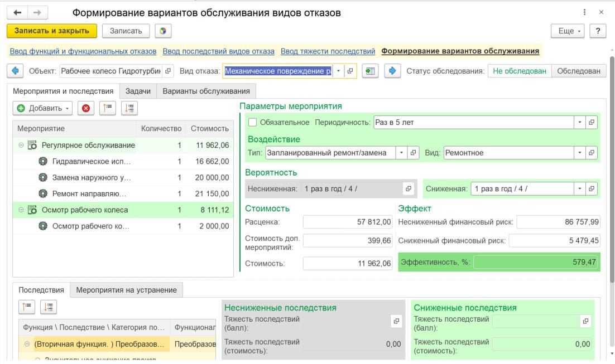
Task: Click the Расценка value field
Action: pos(348,222)
